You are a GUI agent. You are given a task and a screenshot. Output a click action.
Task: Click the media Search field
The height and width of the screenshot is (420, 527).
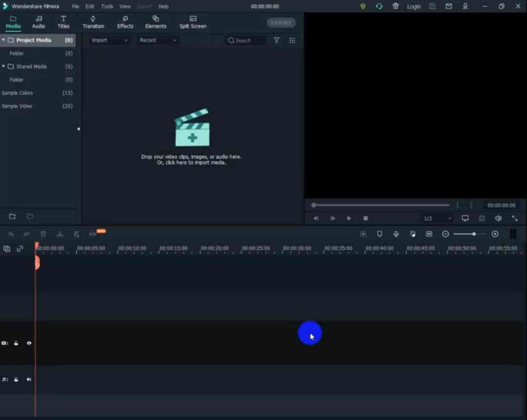pos(245,40)
